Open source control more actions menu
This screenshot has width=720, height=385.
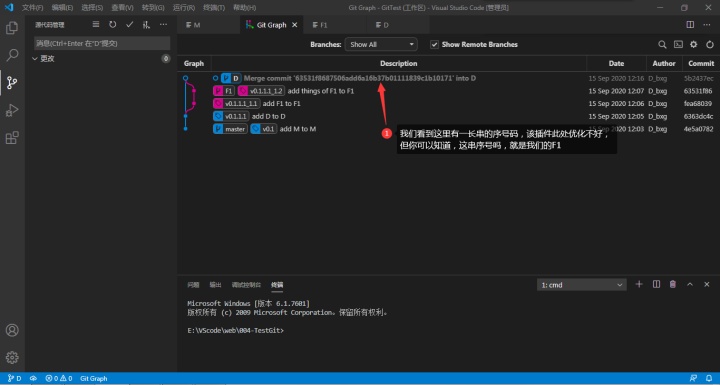tap(163, 24)
